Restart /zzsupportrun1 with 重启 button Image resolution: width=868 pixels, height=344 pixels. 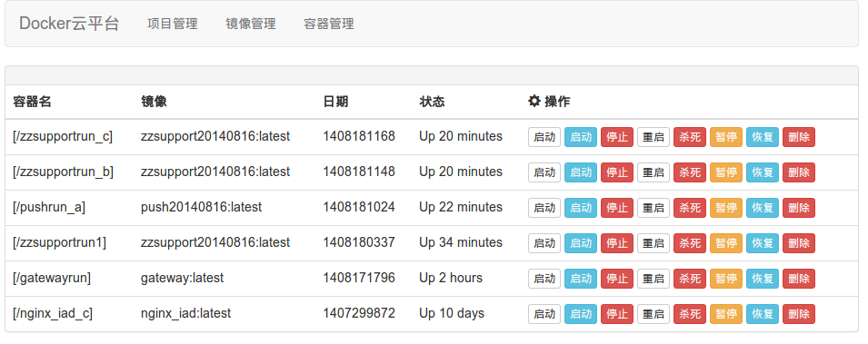653,243
